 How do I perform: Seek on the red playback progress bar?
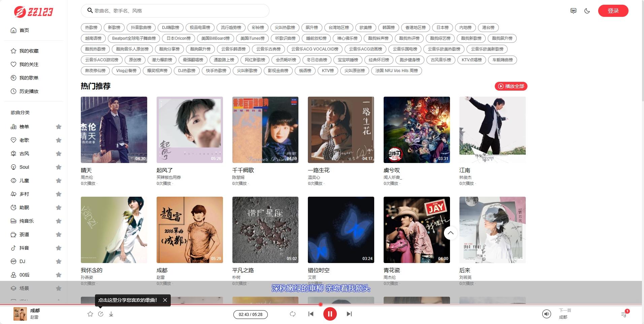pos(202,304)
